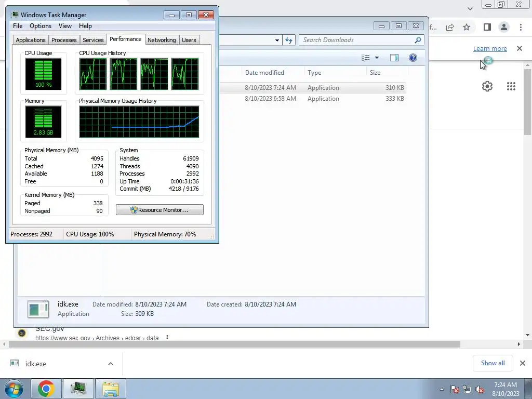
Task: Click the 333 KB size cell
Action: click(395, 98)
